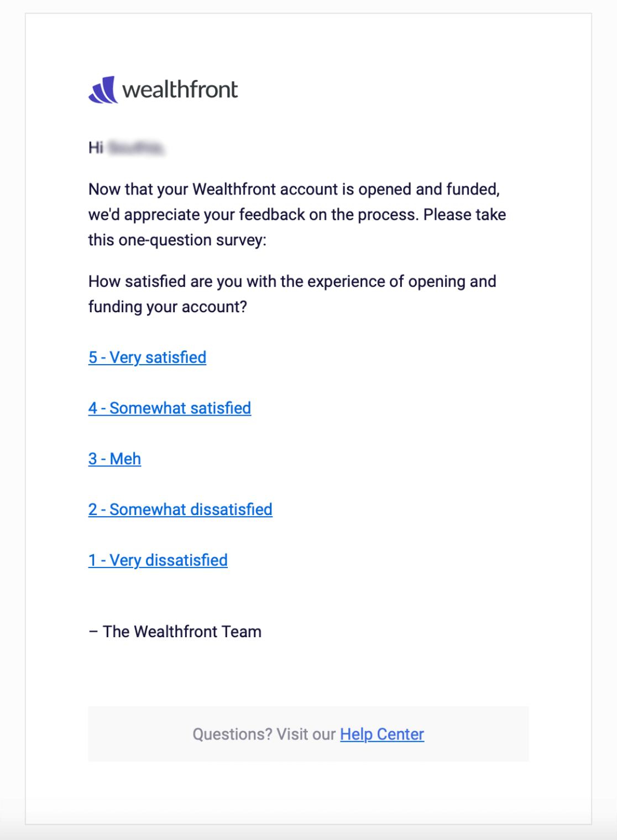Select the 5 - Very satisfied link
The height and width of the screenshot is (840, 617).
[147, 358]
